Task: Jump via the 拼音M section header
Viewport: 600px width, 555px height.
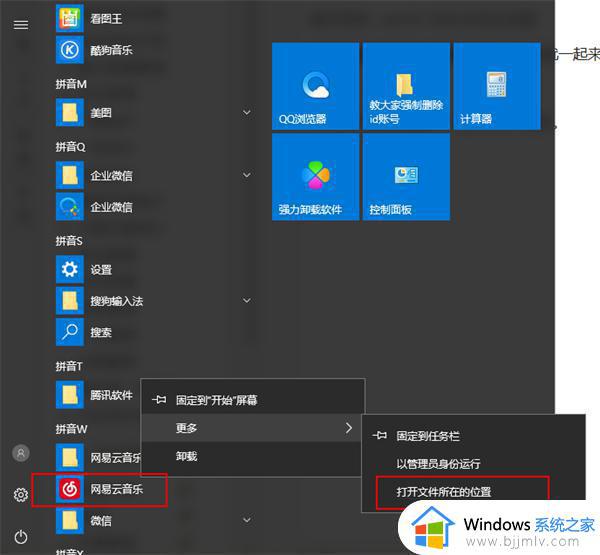Action: coord(71,84)
